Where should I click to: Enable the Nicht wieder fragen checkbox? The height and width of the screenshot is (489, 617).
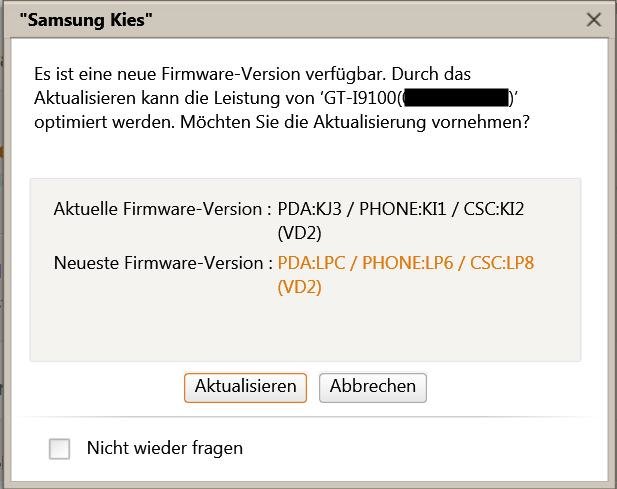[x=60, y=449]
